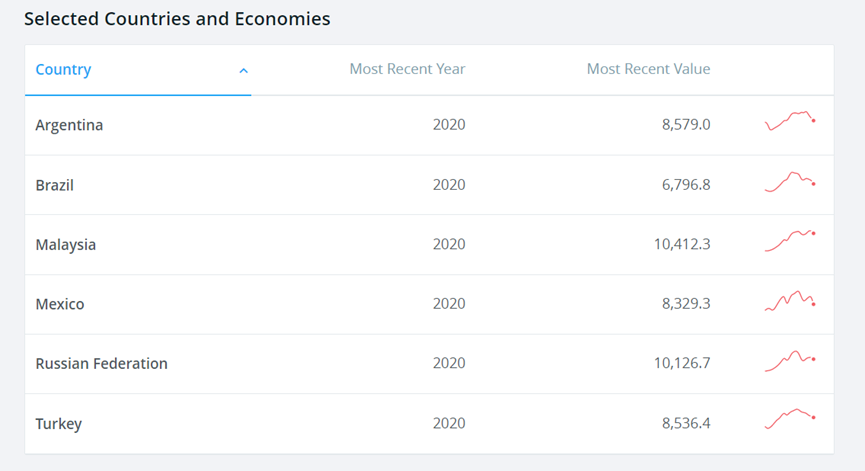Open Russian Federation's sparkline trend chart

point(790,360)
